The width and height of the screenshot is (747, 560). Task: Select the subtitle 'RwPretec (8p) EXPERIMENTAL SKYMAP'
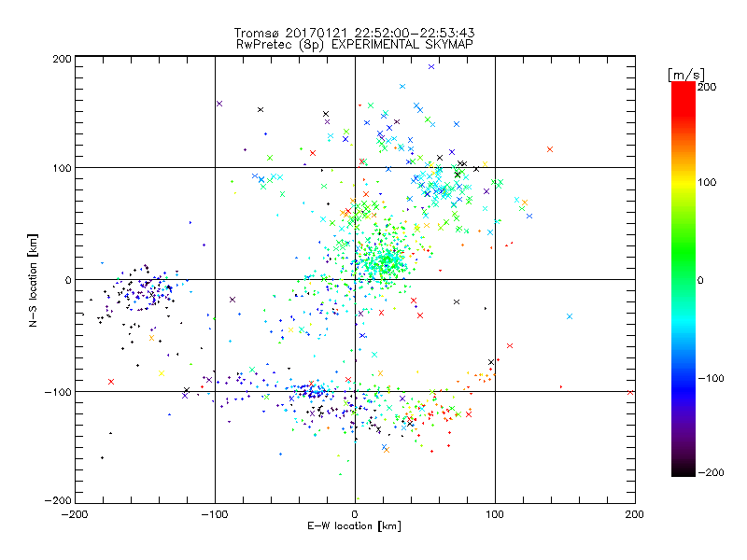[354, 44]
